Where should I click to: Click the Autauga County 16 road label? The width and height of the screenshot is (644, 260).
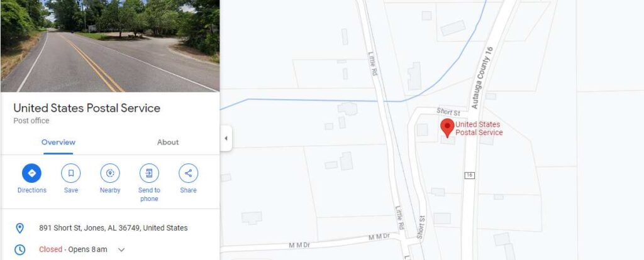pos(482,78)
